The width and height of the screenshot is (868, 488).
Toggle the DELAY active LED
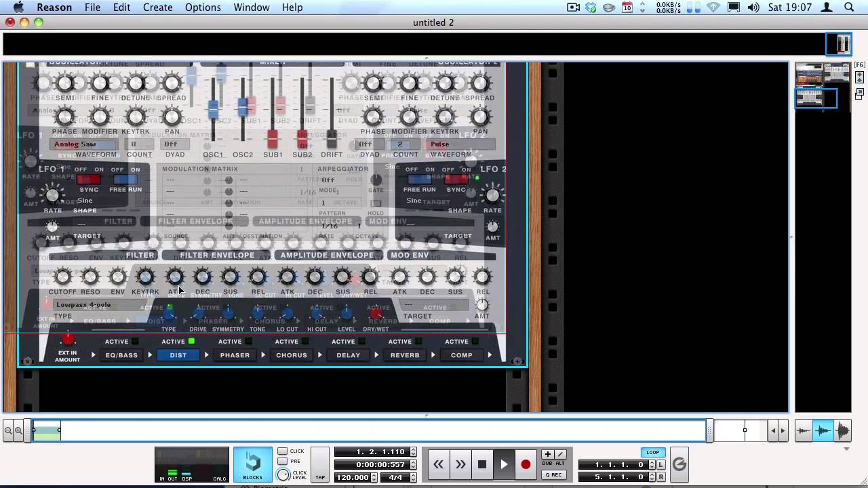362,342
